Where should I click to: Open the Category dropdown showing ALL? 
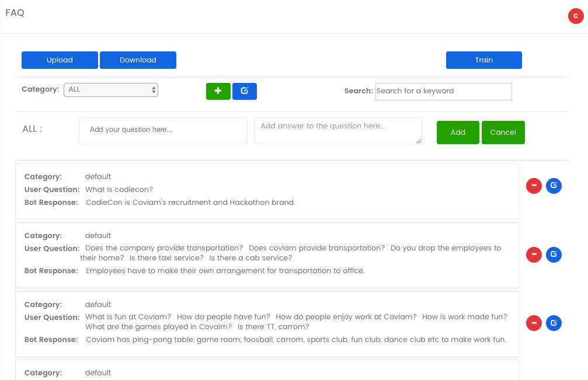(111, 90)
